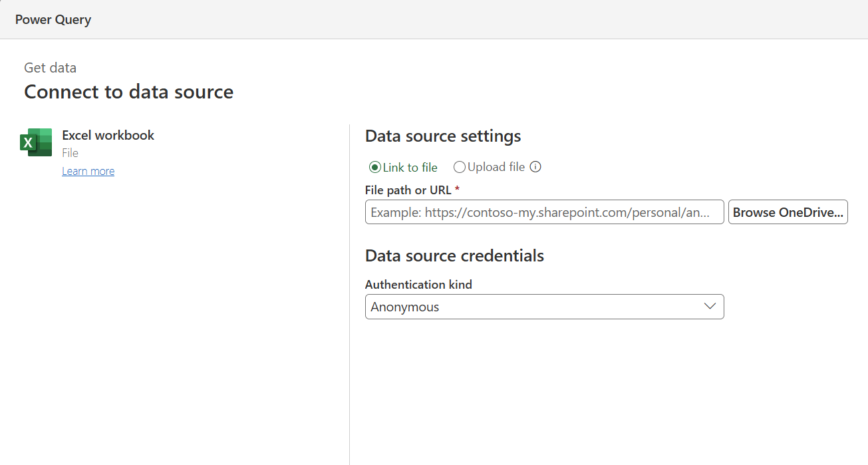Click the File type text under Excel workbook
Screen dimensions: 868x465
70,153
